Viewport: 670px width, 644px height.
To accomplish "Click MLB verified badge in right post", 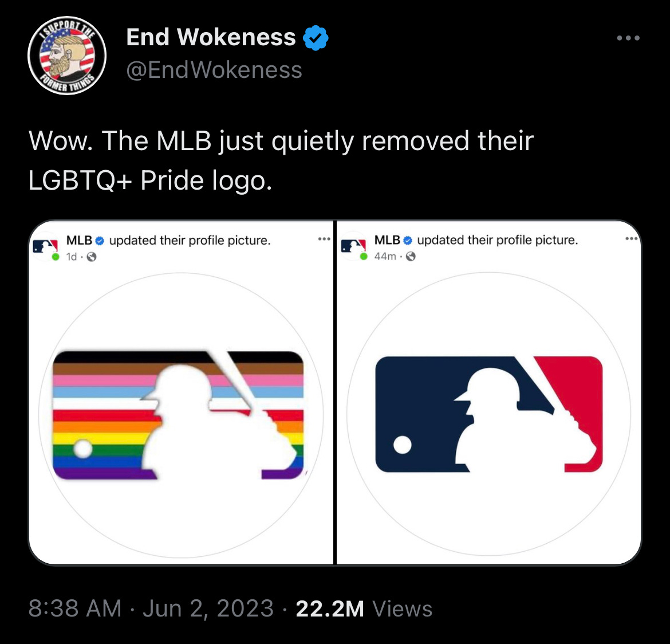I will point(408,240).
